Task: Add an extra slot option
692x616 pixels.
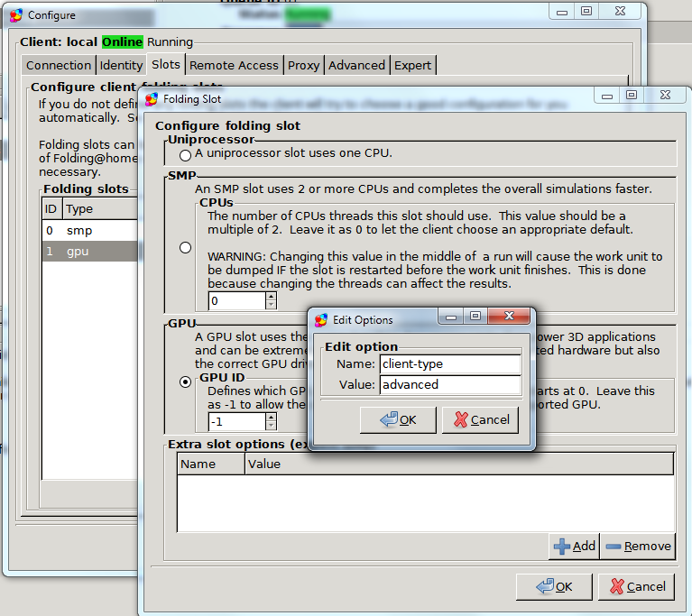Action: coord(574,547)
